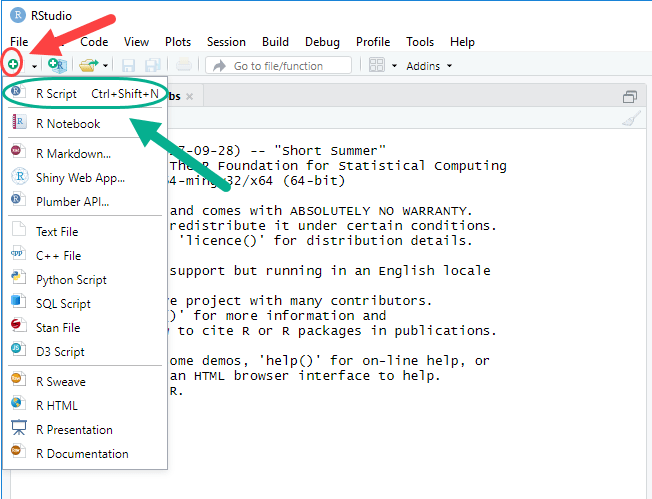Select R Documentation from the menu
652x499 pixels.
pos(85,454)
